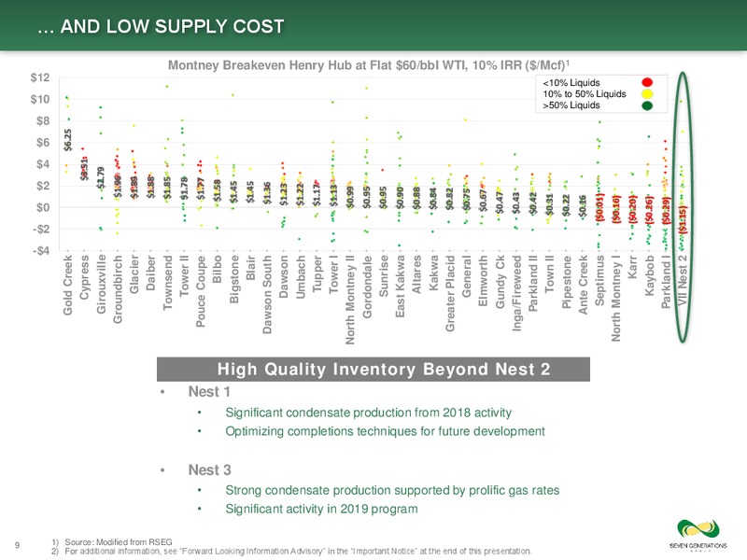Viewport: 747px width, 560px height.
Task: Click the 'Gold Creek' axis label
Action: pyautogui.click(x=67, y=285)
